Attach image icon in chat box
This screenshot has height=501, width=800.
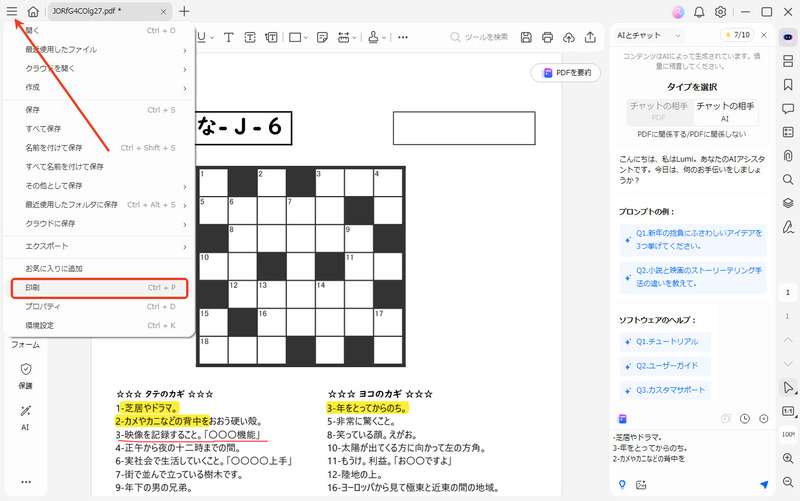click(x=641, y=485)
